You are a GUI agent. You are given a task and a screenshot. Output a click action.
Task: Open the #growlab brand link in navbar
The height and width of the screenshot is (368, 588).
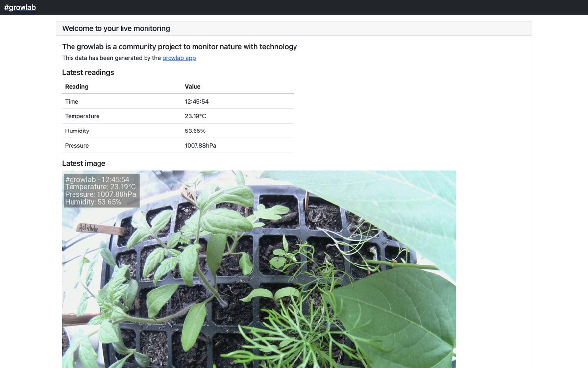pos(20,7)
